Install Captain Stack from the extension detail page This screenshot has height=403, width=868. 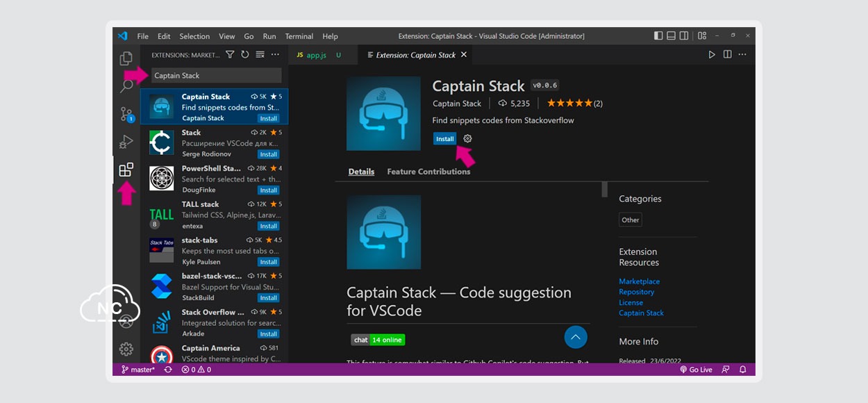pos(444,139)
